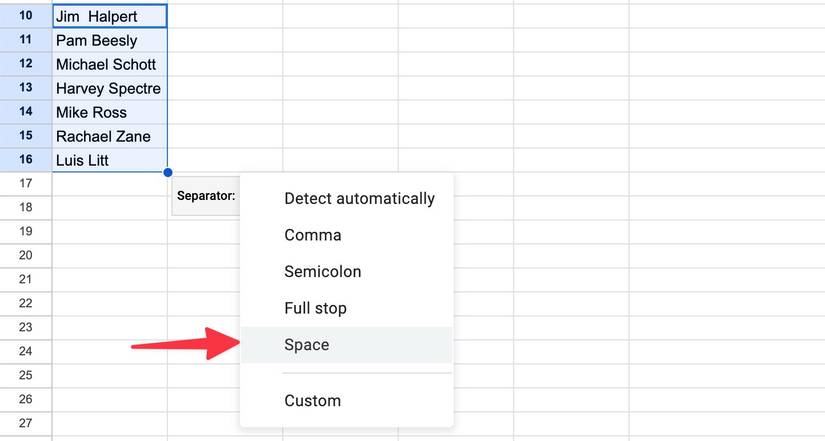Screen dimensions: 825x441
Task: Click cell with Harvey Spectre
Action: [109, 88]
